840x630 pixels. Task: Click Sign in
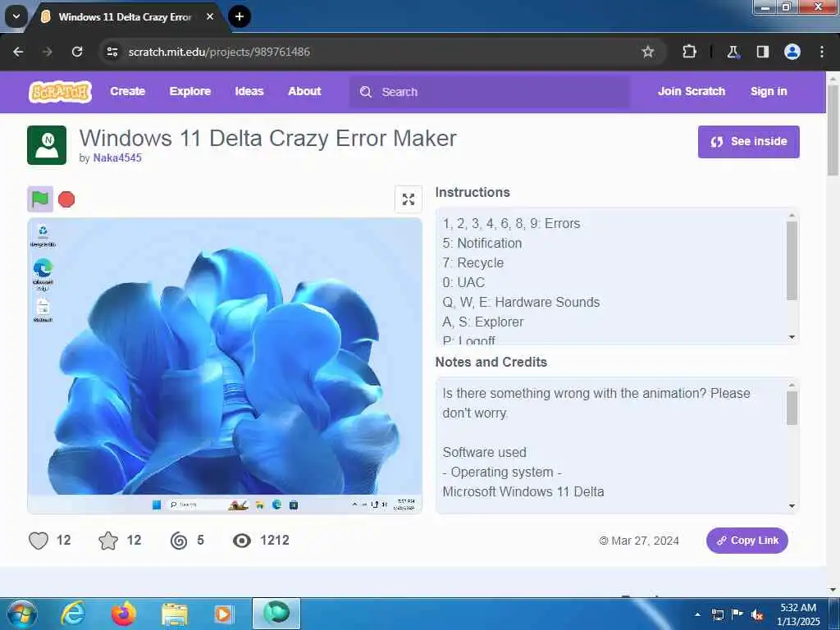click(x=768, y=92)
